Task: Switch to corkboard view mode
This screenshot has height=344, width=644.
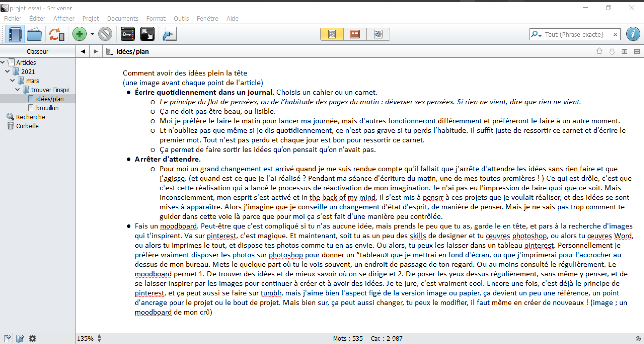Action: 355,34
